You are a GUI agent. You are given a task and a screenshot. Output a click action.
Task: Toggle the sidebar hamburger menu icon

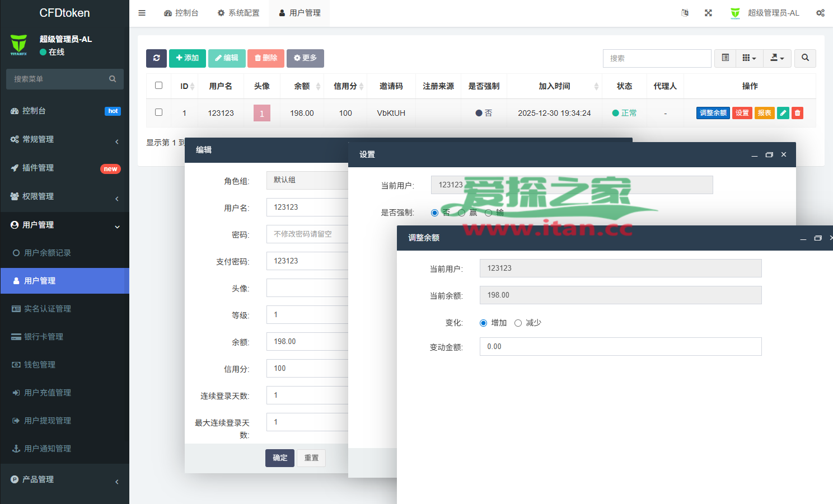click(x=142, y=13)
